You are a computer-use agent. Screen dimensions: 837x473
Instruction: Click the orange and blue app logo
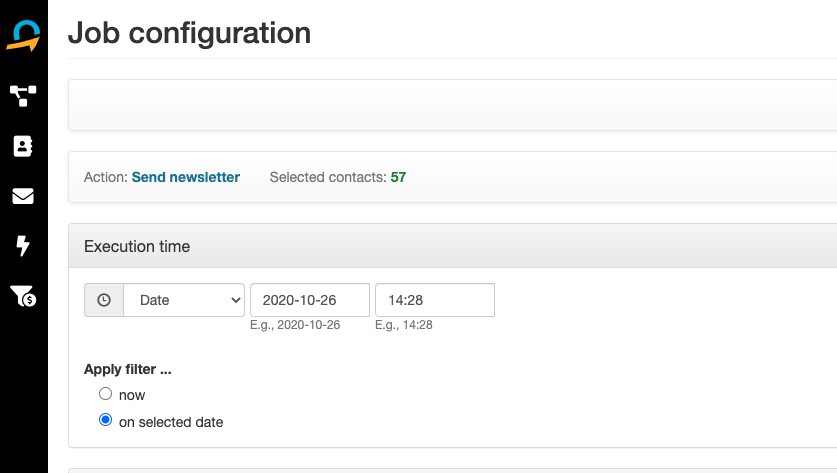[23, 36]
